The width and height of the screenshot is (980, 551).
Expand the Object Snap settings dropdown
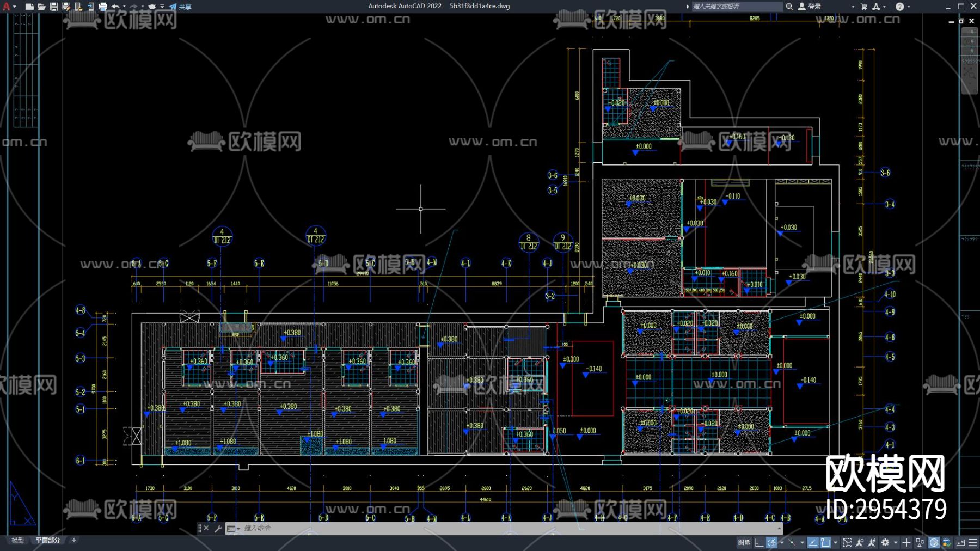coord(836,542)
